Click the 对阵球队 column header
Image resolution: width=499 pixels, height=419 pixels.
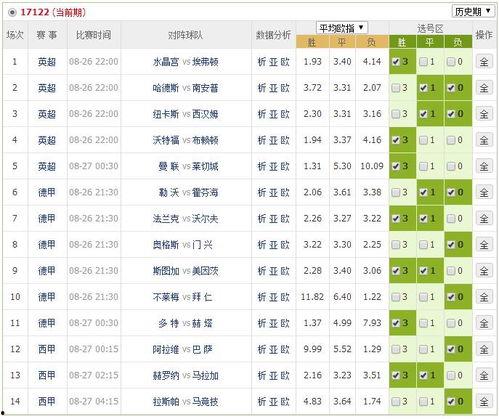click(185, 35)
